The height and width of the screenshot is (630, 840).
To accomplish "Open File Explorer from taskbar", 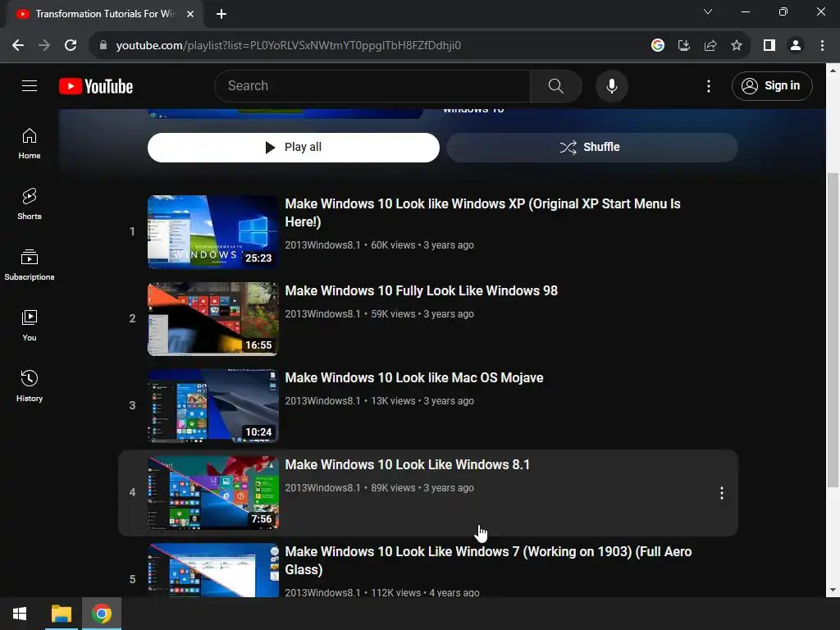I will [62, 614].
